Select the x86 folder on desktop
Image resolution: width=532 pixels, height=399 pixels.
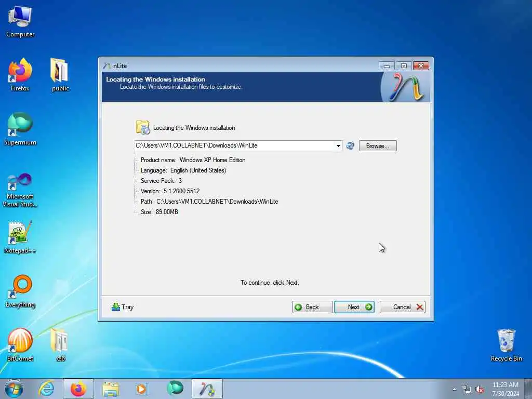pos(60,345)
